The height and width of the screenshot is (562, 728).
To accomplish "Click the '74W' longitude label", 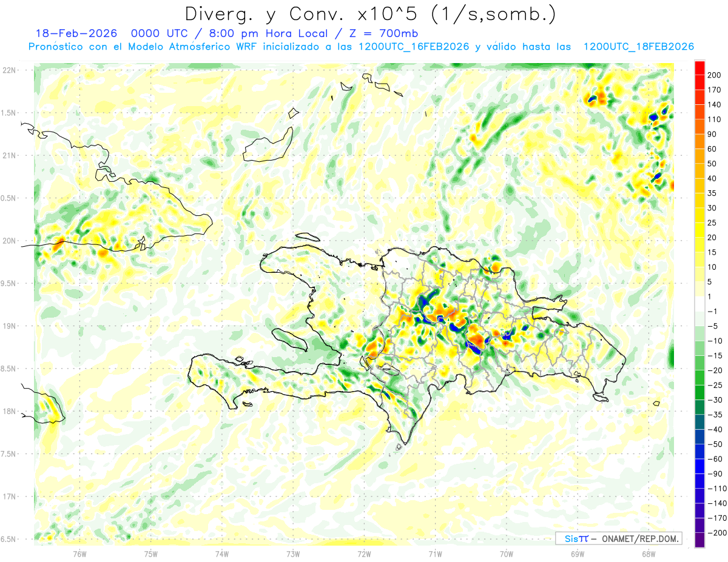I will (x=222, y=554).
